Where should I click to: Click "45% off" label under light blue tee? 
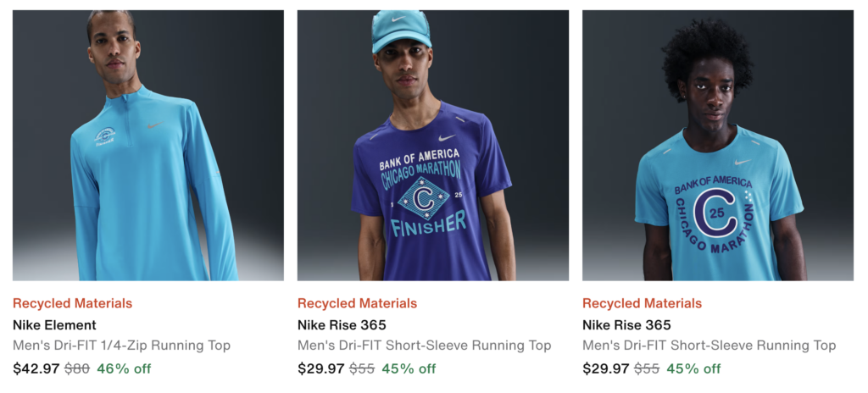click(693, 368)
